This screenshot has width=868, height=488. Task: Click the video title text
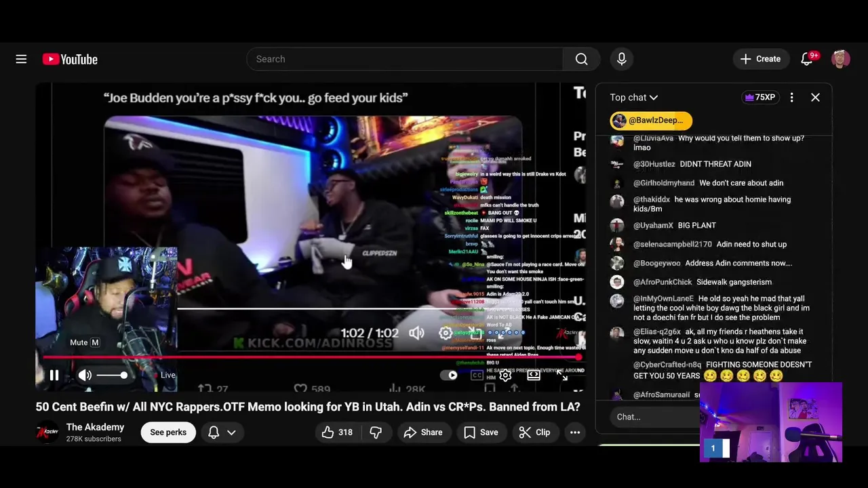(x=308, y=407)
